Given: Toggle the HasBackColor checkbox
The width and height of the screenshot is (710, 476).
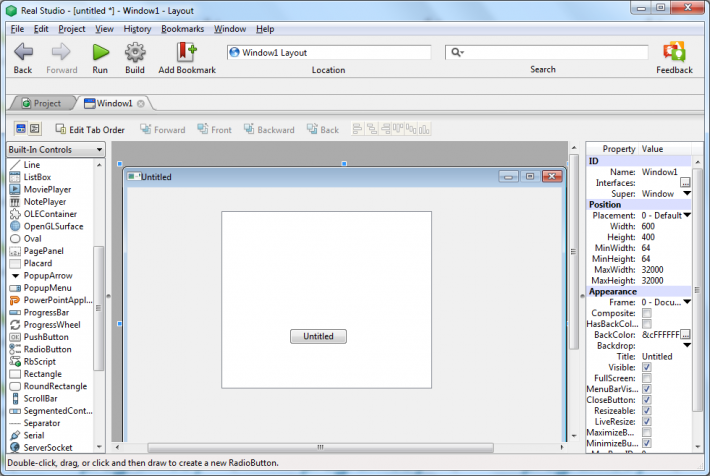Looking at the screenshot, I should click(x=647, y=324).
